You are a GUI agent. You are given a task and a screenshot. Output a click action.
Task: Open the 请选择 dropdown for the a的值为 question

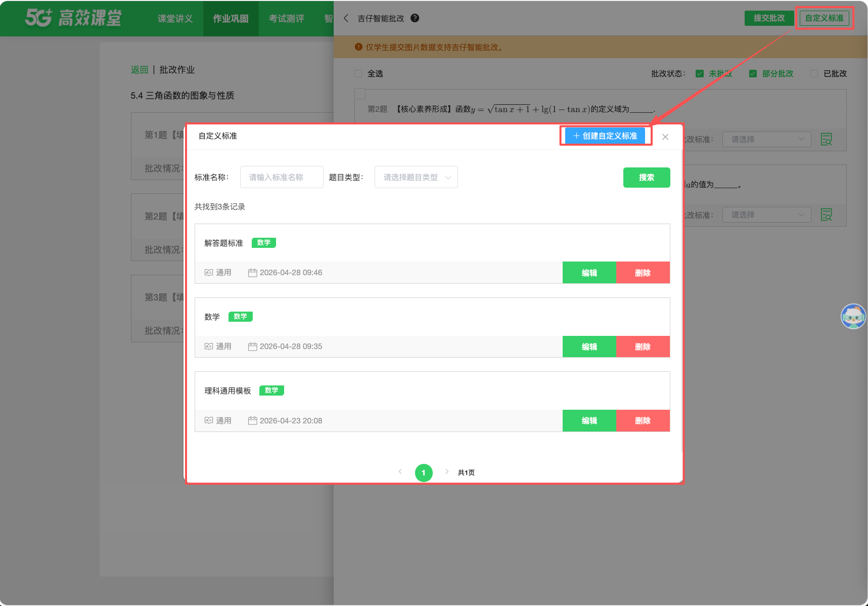[x=766, y=214]
